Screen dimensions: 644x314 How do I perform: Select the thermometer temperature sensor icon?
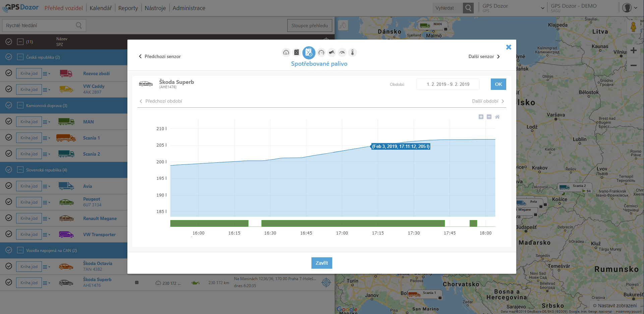[352, 52]
